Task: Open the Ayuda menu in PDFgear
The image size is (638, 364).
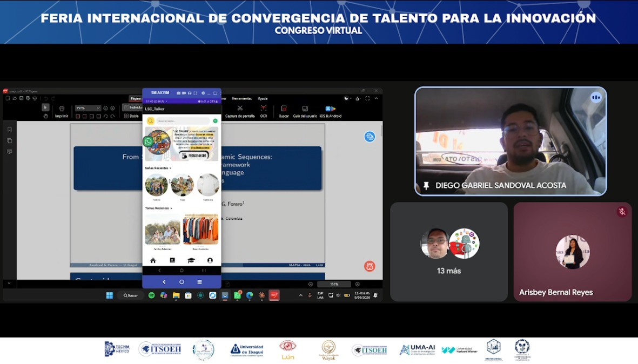Action: click(263, 98)
